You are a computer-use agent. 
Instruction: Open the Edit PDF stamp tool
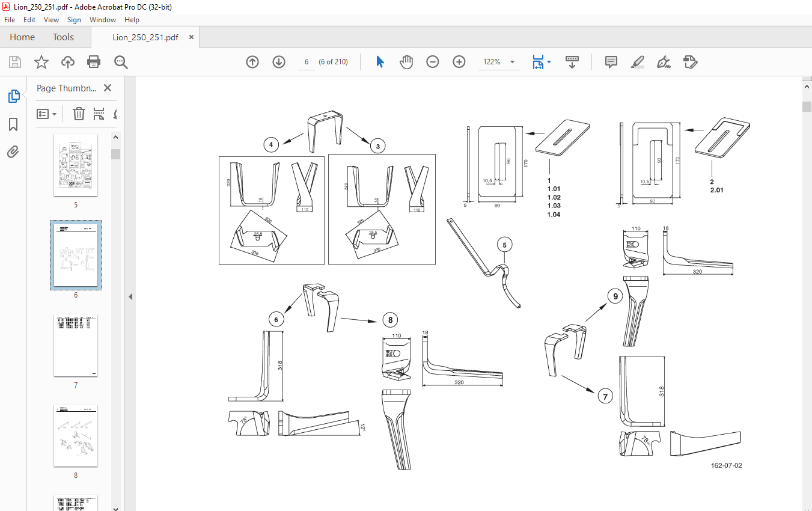pyautogui.click(x=690, y=62)
